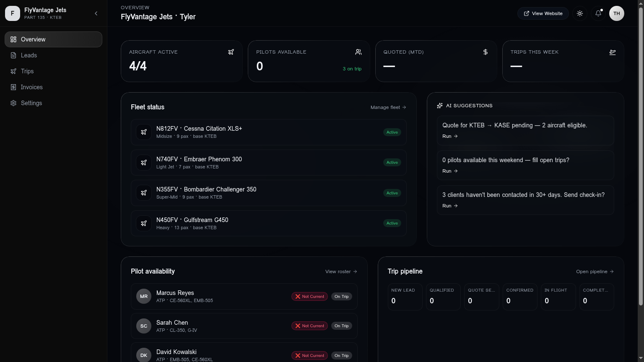The width and height of the screenshot is (644, 362).
Task: Click the Active badge for N740FV
Action: pyautogui.click(x=392, y=163)
